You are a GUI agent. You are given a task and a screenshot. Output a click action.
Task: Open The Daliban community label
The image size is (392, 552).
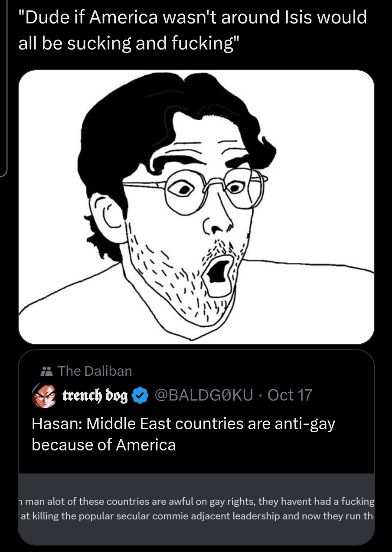[95, 371]
